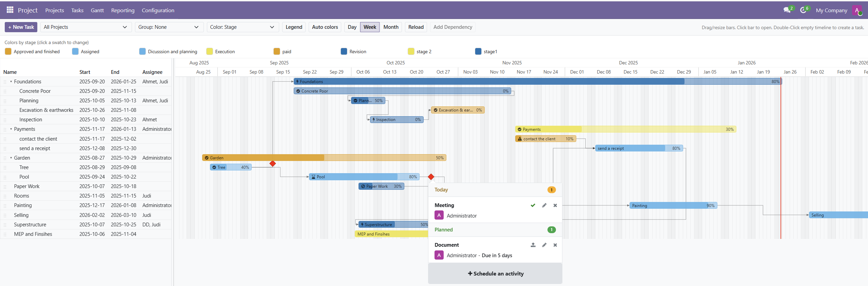
Task: Open the All Projects dropdown
Action: (85, 27)
